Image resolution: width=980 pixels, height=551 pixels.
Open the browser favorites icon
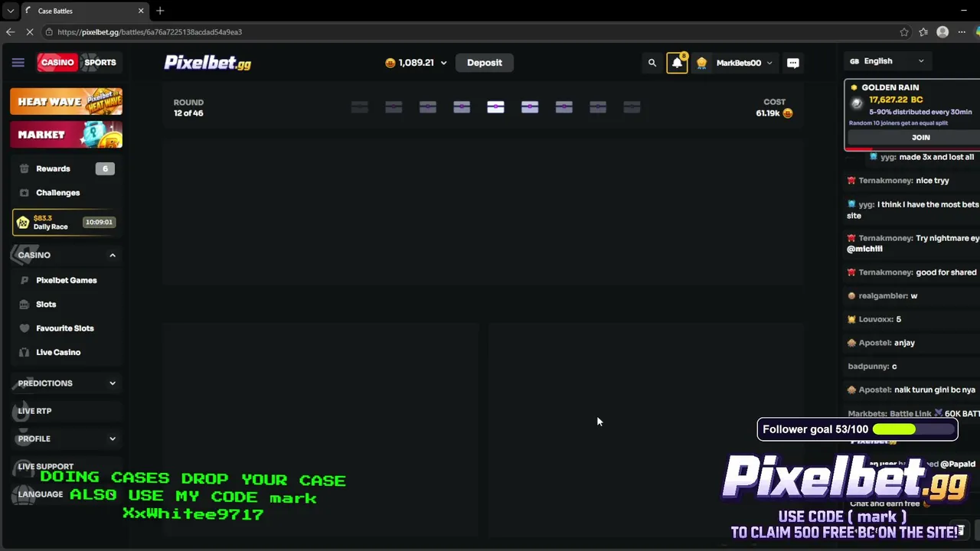[923, 32]
